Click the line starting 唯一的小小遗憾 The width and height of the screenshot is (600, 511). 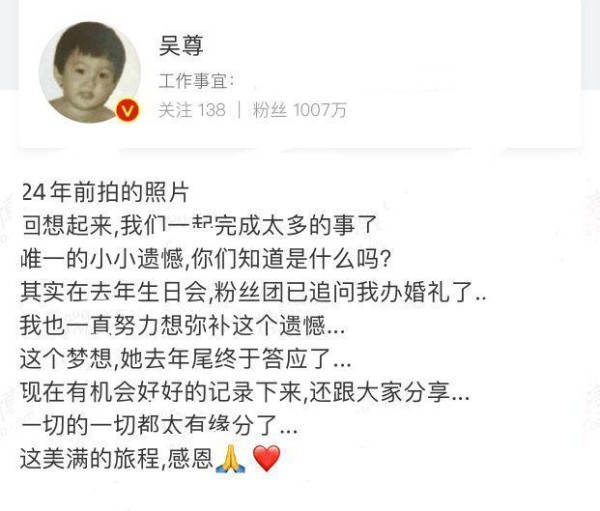[206, 259]
